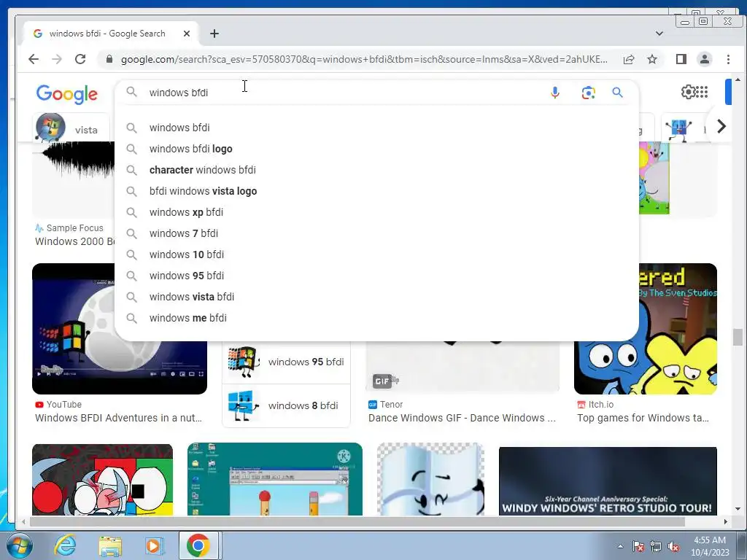The width and height of the screenshot is (747, 560).
Task: Open the Chrome side panel
Action: [681, 59]
